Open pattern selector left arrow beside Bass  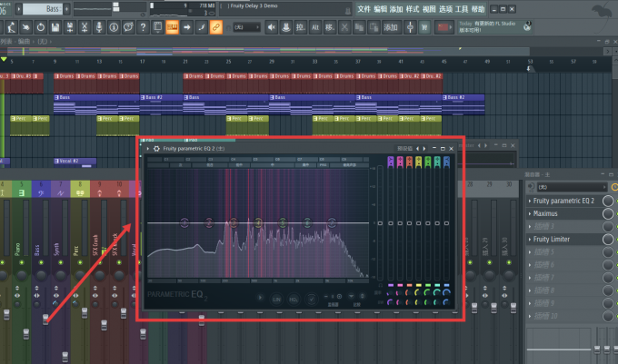click(18, 9)
